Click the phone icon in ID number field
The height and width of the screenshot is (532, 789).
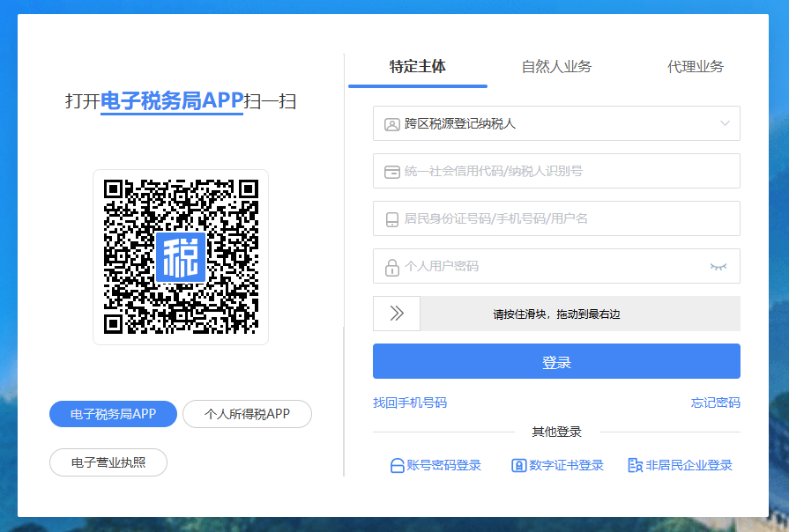click(x=392, y=219)
